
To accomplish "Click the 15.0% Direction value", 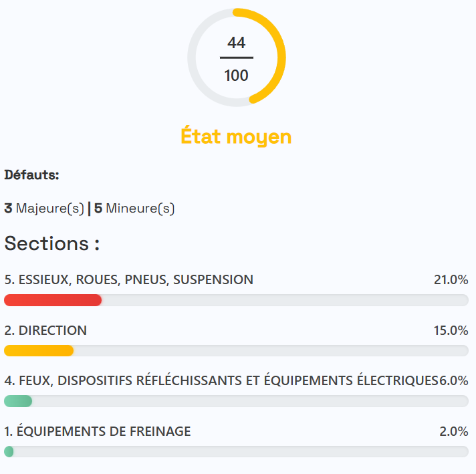I will (451, 330).
